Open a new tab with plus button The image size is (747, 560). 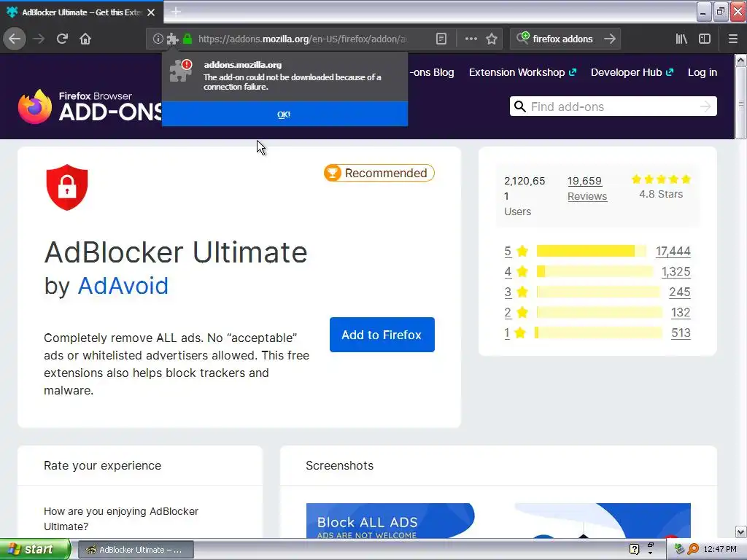pyautogui.click(x=176, y=12)
